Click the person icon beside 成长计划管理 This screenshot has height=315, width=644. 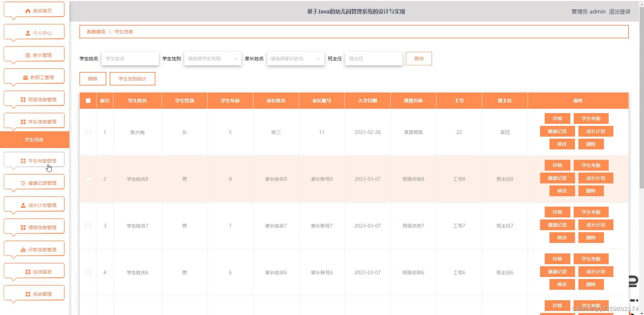(23, 205)
